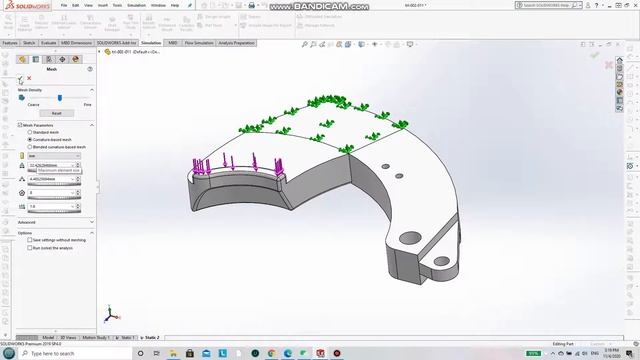The width and height of the screenshot is (640, 360).
Task: Open the File Explorer icon in task pane
Action: (x=619, y=77)
